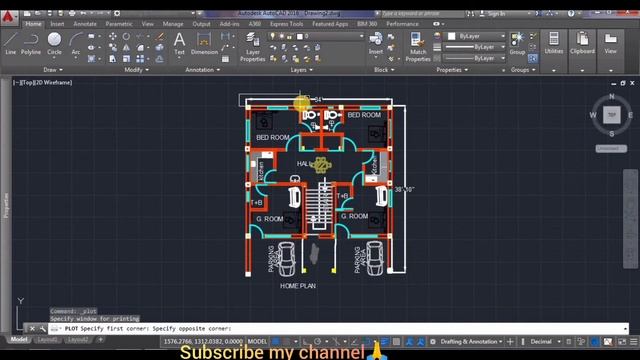Click the Hatch tool in Draw panel

pos(91,59)
